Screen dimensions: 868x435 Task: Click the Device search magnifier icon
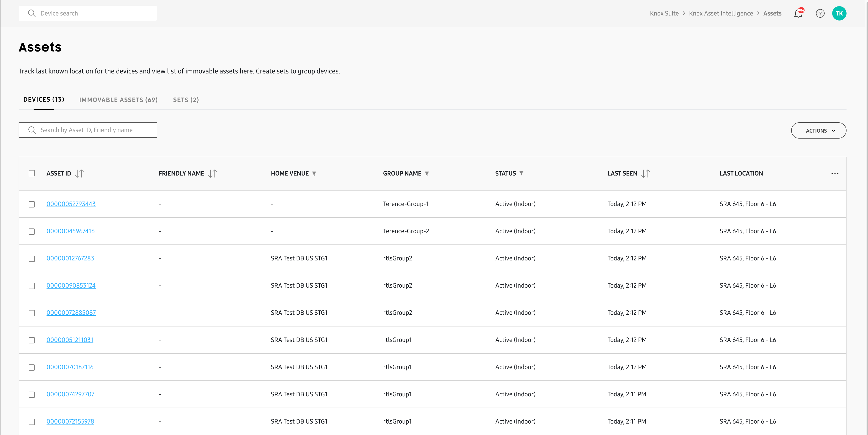[32, 13]
